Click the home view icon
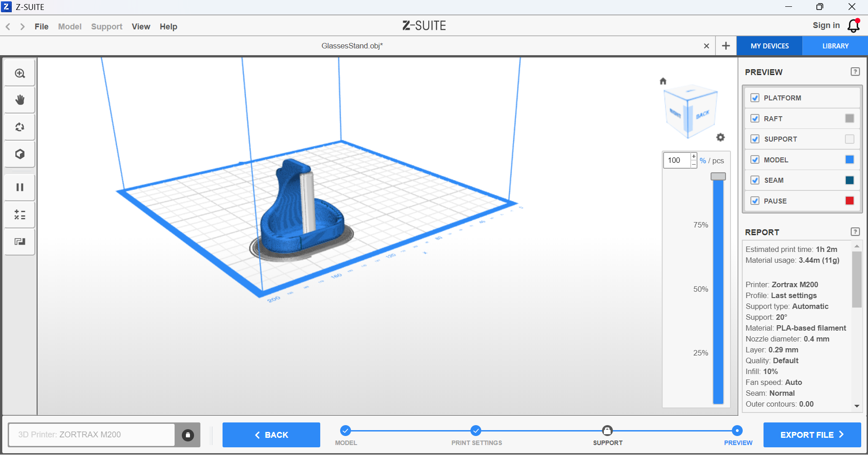The width and height of the screenshot is (868, 455). [x=663, y=81]
